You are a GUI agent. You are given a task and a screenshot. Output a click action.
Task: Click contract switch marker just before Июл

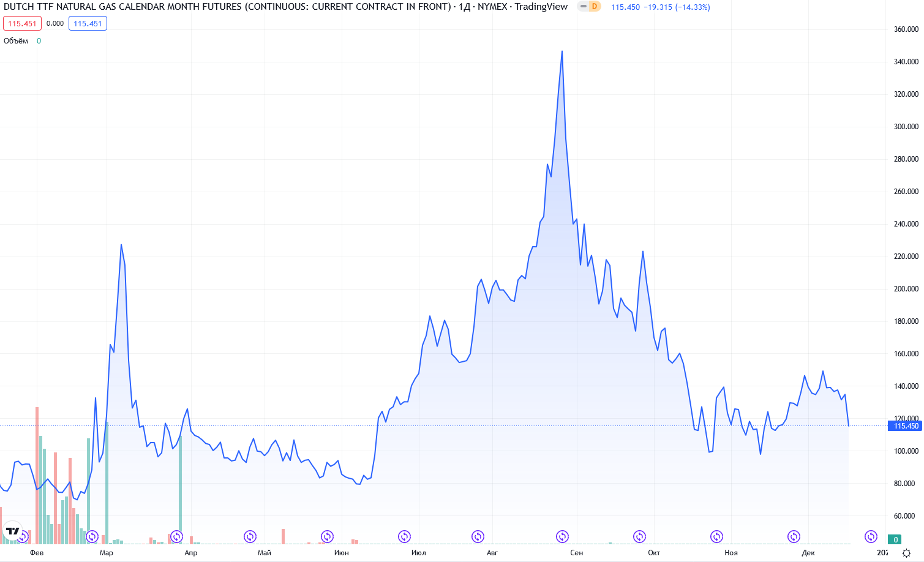[404, 537]
